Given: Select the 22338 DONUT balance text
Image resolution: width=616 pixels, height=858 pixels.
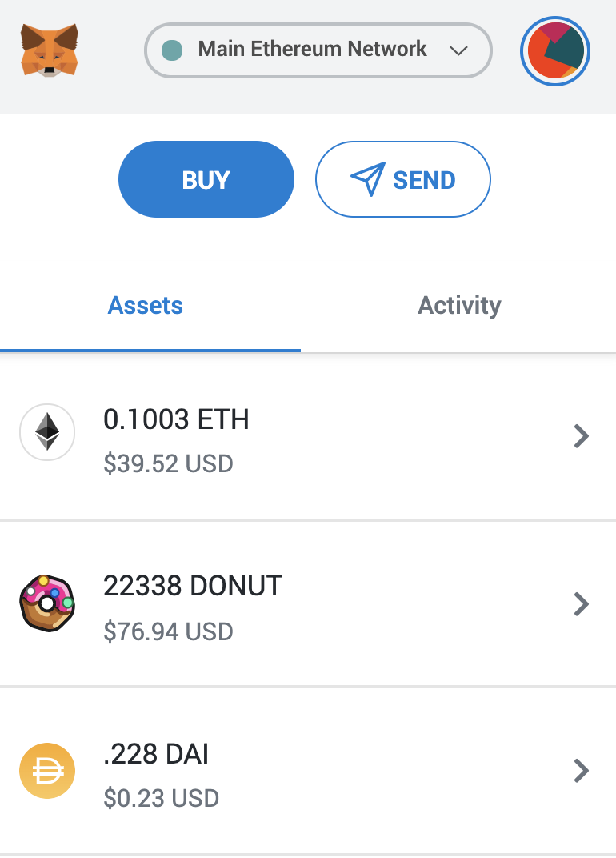Looking at the screenshot, I should pyautogui.click(x=193, y=586).
